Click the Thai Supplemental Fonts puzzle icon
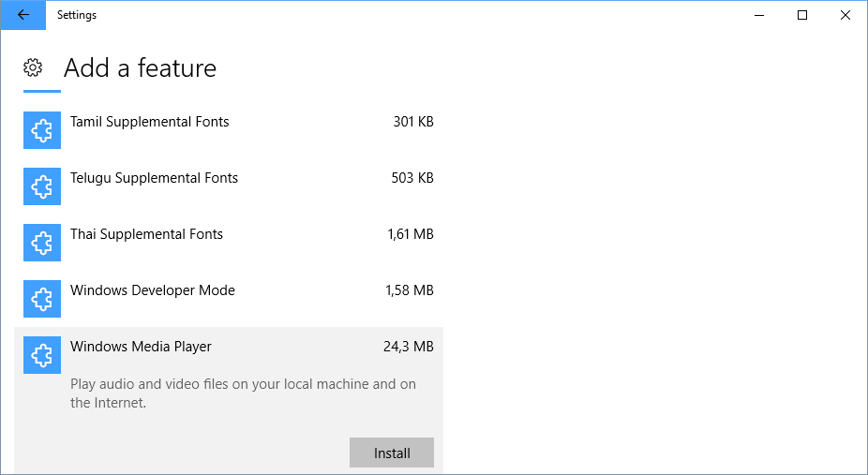Viewport: 868px width, 475px height. click(42, 243)
